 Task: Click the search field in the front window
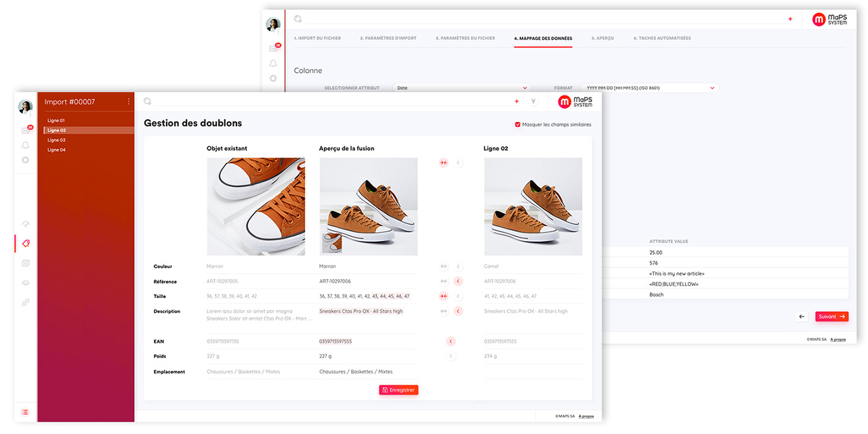tap(332, 102)
